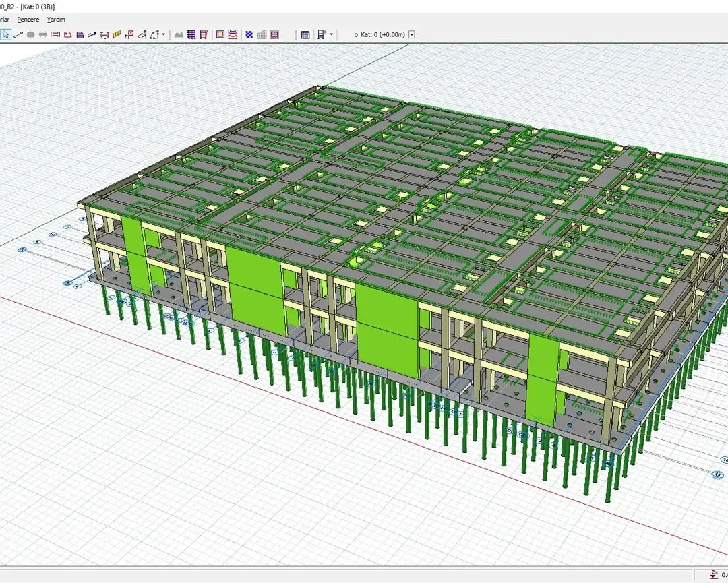Select the dimension span tool
The image size is (728, 583).
[x=55, y=35]
